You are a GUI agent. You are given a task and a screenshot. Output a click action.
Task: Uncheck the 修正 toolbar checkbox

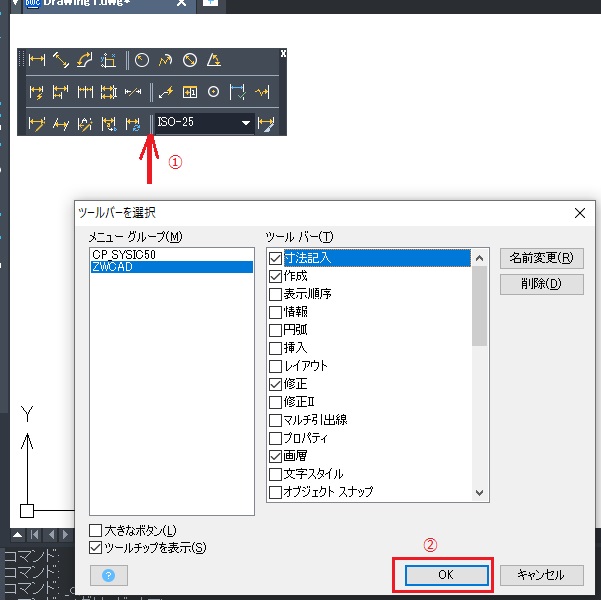point(275,384)
